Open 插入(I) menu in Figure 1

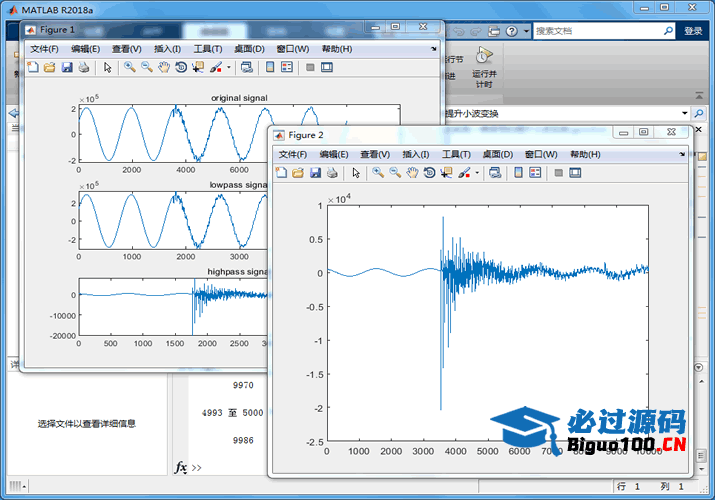tap(167, 49)
